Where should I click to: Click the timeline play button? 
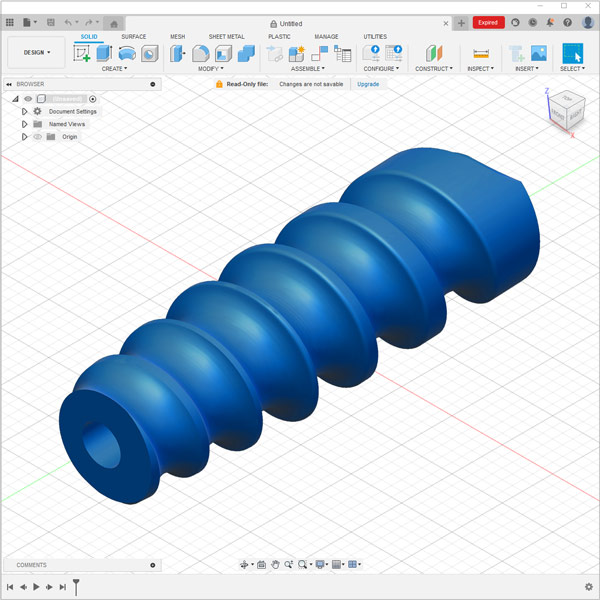(x=36, y=587)
